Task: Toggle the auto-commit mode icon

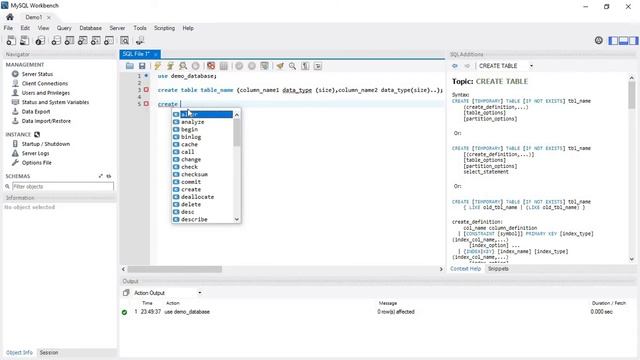Action: (264, 66)
